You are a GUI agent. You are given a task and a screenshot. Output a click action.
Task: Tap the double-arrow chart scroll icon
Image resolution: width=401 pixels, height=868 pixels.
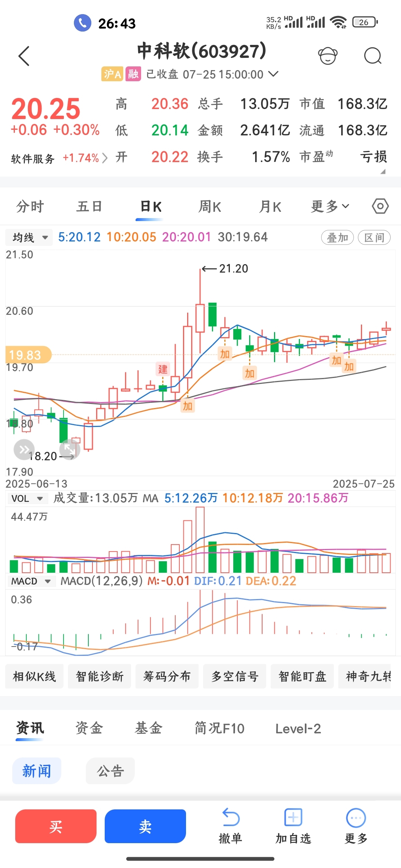pyautogui.click(x=24, y=450)
